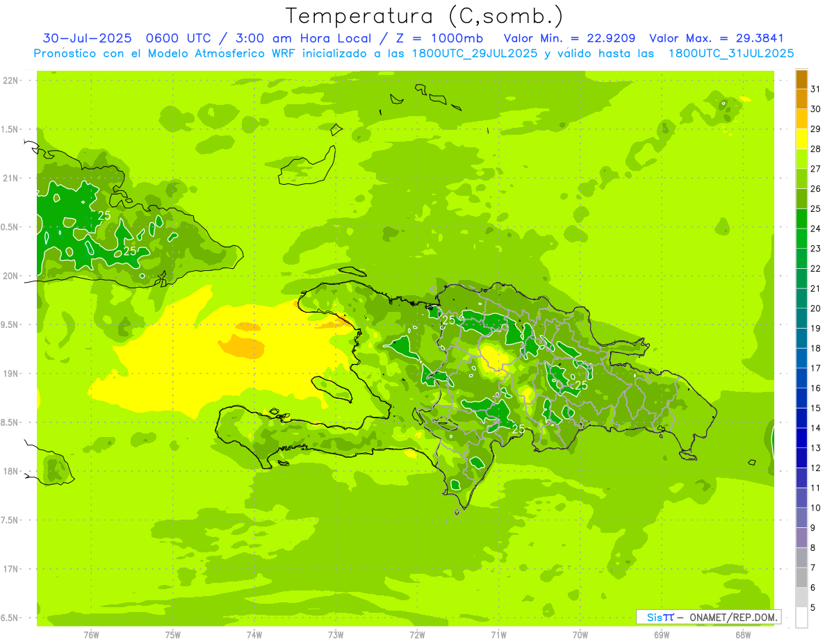This screenshot has width=834, height=644.
Task: Click the initialization time '1800UTC_29JUL2025'
Action: click(475, 53)
